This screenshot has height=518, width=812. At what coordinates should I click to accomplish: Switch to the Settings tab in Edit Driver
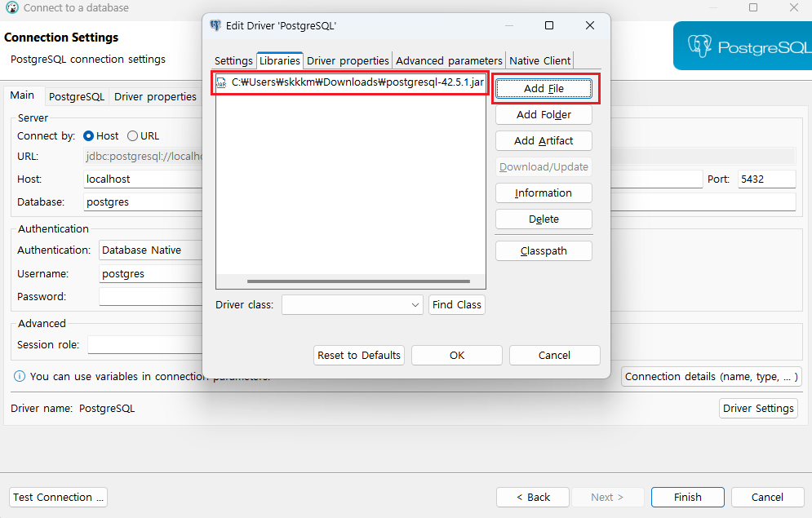[233, 60]
